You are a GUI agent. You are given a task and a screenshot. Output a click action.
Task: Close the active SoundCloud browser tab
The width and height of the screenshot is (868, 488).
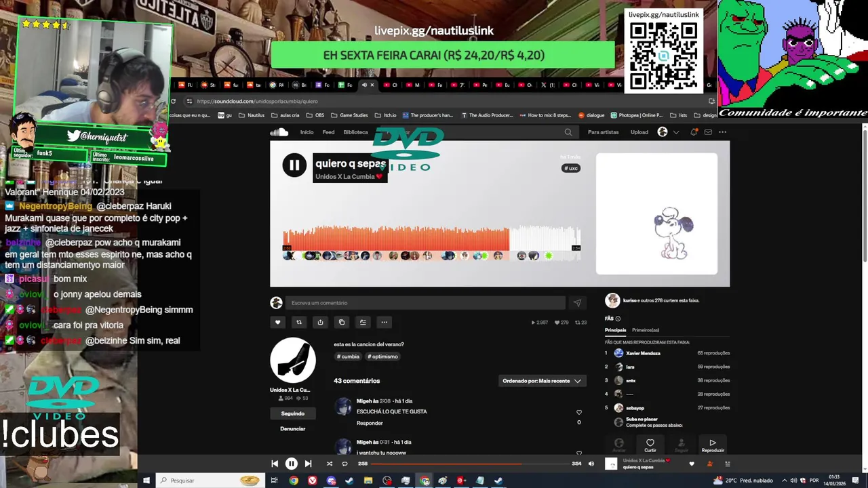click(x=372, y=85)
